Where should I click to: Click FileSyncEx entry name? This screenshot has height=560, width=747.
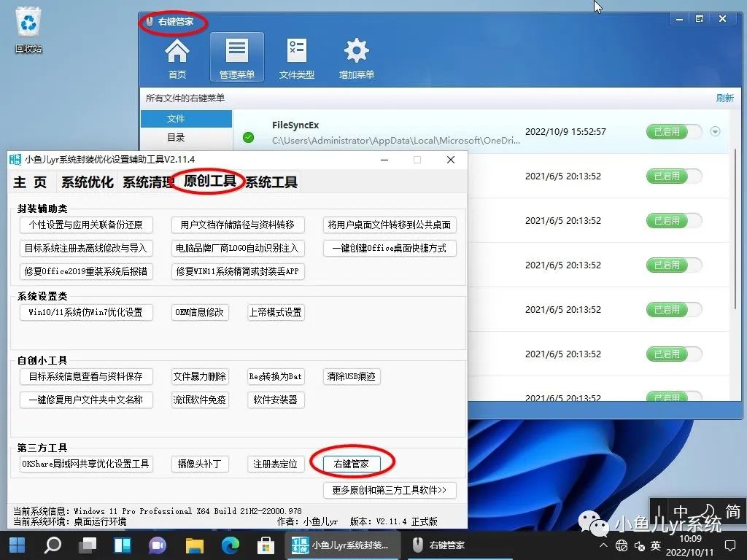(295, 125)
